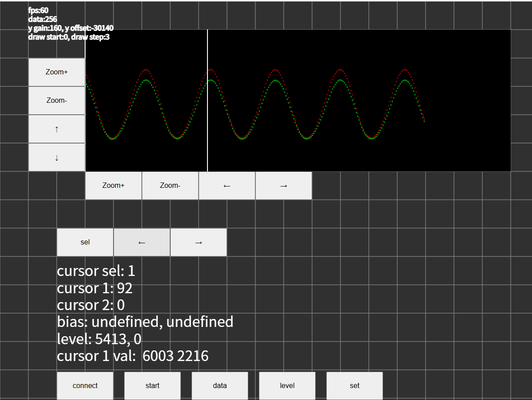Viewport: 532px width, 400px height.
Task: Click vertical Zoom+ button left of the plot
Action: click(57, 72)
